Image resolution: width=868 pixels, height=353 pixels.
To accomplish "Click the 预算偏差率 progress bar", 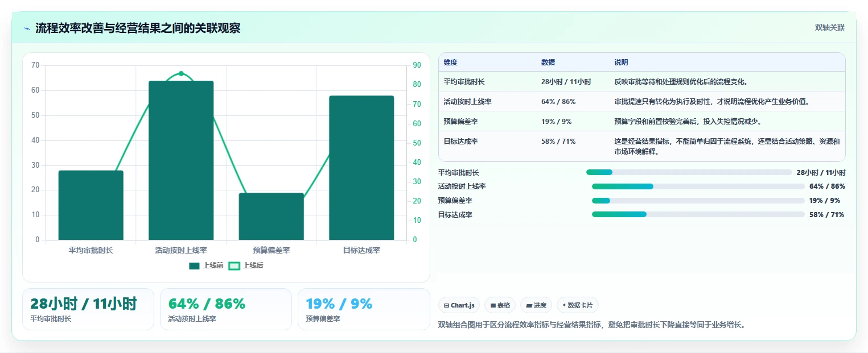I will point(698,201).
